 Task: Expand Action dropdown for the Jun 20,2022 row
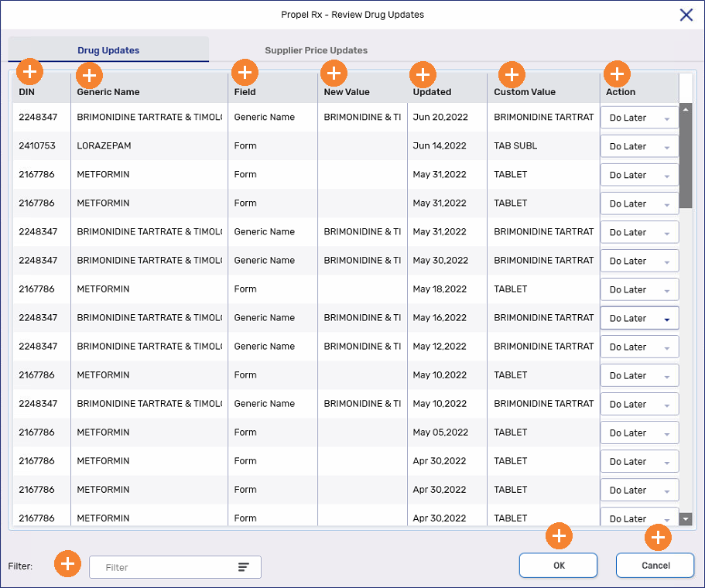639,118
